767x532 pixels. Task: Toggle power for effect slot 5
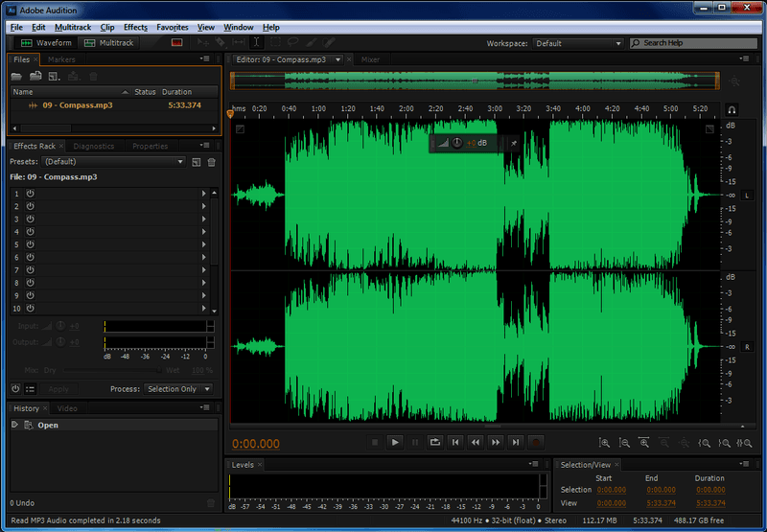31,244
